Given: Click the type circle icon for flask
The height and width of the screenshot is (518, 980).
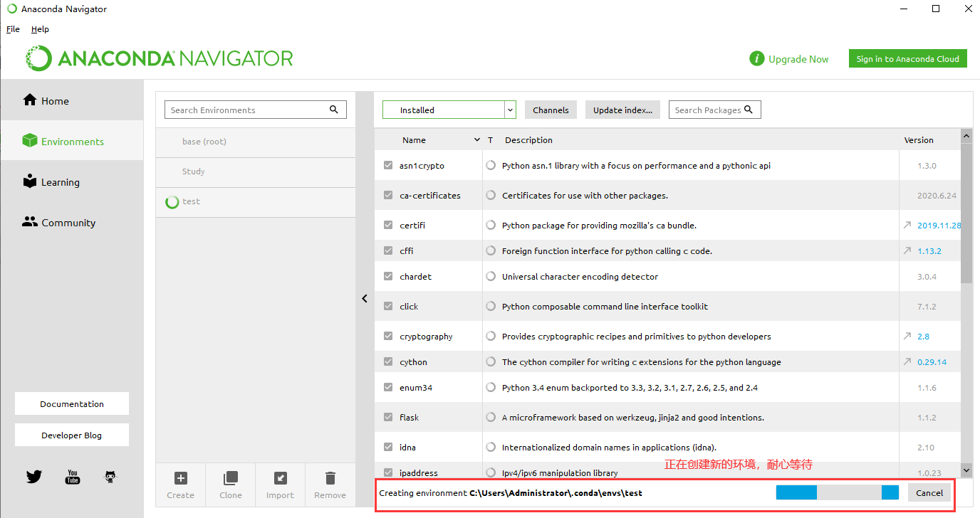Looking at the screenshot, I should tap(491, 417).
